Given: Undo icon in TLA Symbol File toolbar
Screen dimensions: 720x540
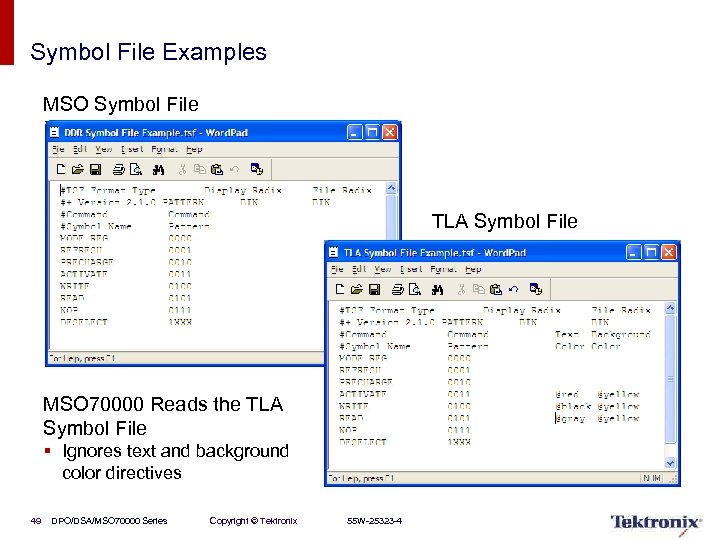Looking at the screenshot, I should click(513, 289).
